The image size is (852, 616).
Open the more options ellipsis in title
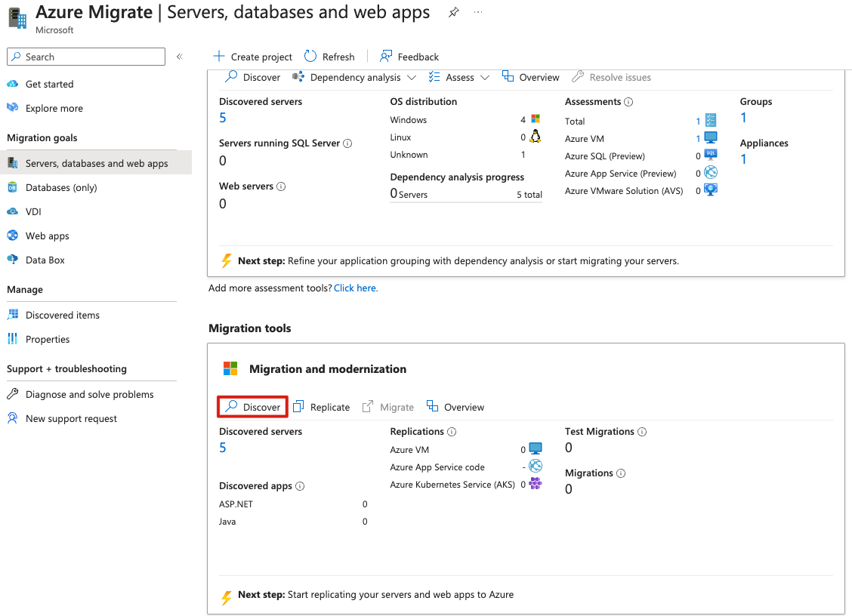477,12
